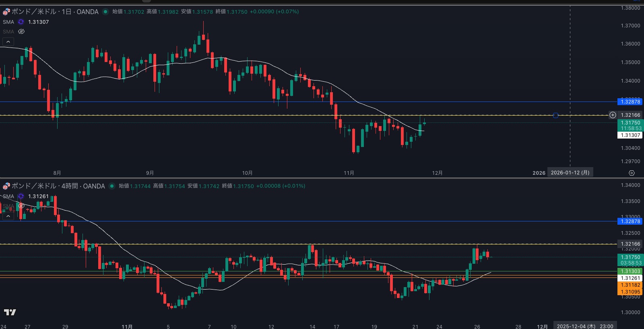The width and height of the screenshot is (644, 329).
Task: Click the GBP/USD flag icon on 4-hour chart
Action: point(6,186)
